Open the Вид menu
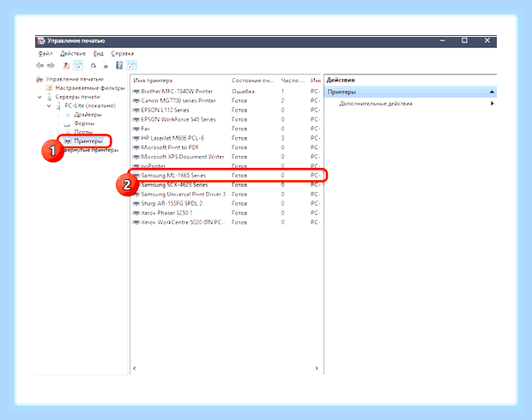 point(99,53)
